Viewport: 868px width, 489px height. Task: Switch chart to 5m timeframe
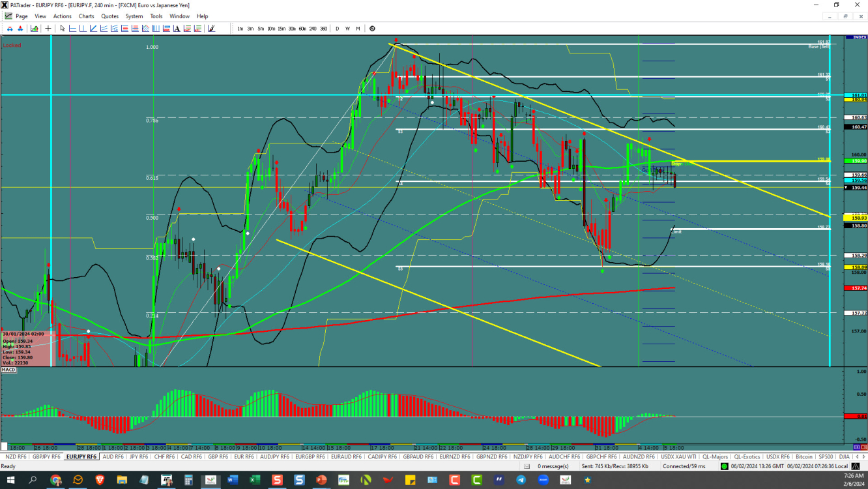[x=261, y=29]
